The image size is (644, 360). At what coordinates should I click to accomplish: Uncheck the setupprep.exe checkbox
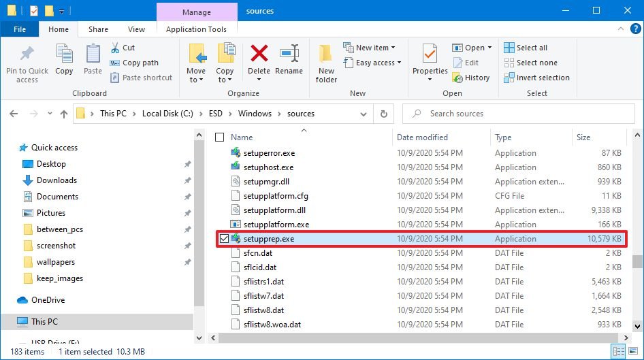click(224, 238)
